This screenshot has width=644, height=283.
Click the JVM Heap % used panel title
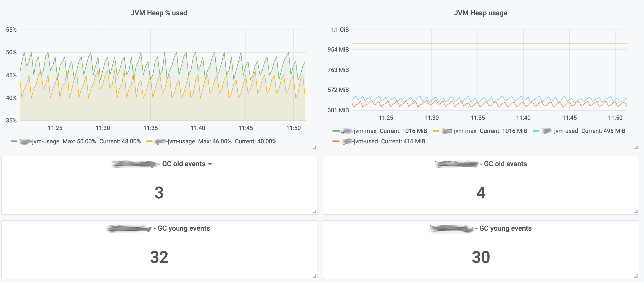click(159, 13)
